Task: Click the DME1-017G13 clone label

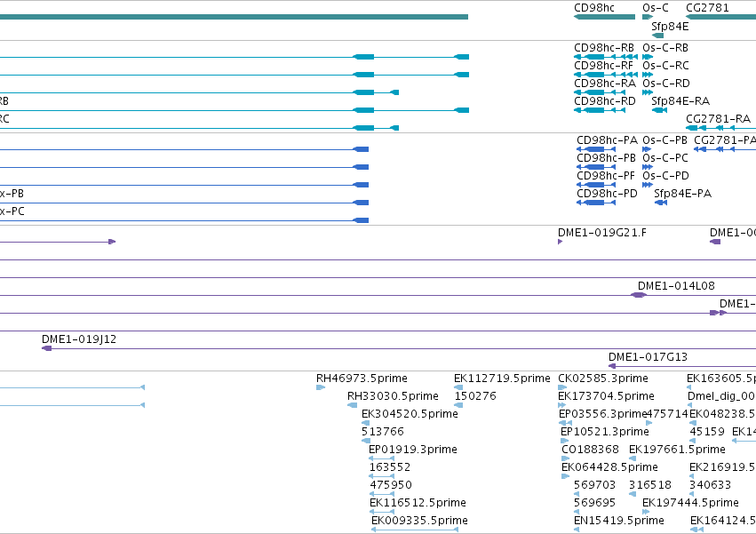Action: (x=648, y=357)
